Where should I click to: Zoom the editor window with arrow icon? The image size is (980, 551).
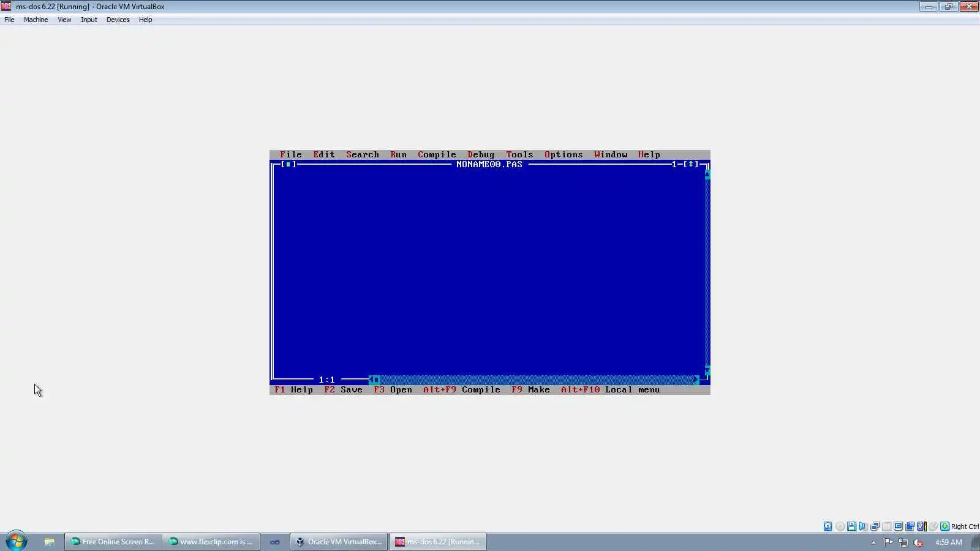tap(691, 164)
